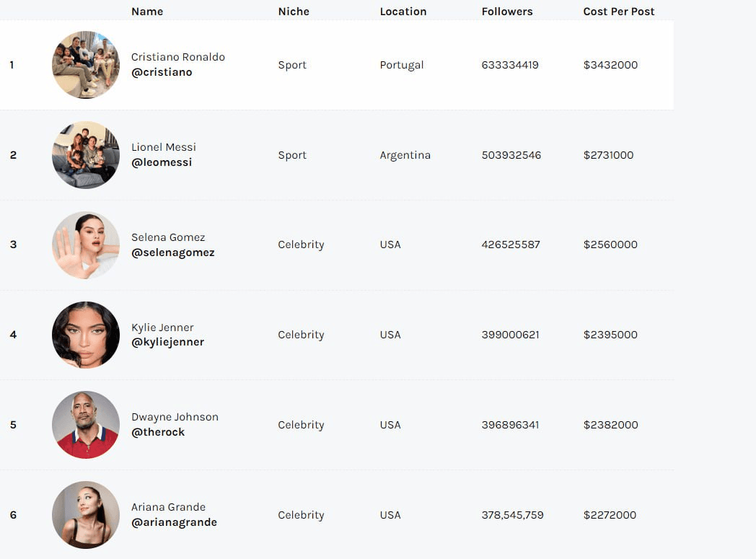Select Dwayne Johnson's avatar image

point(86,425)
